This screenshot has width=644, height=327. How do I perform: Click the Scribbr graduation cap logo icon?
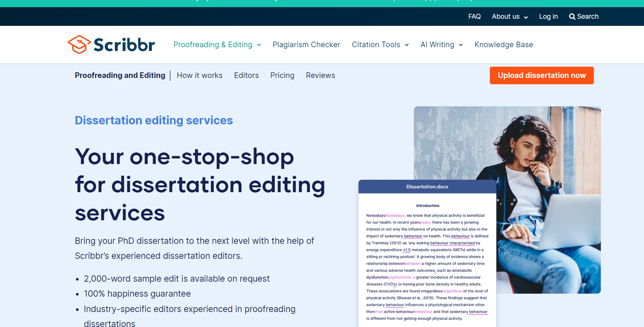79,45
